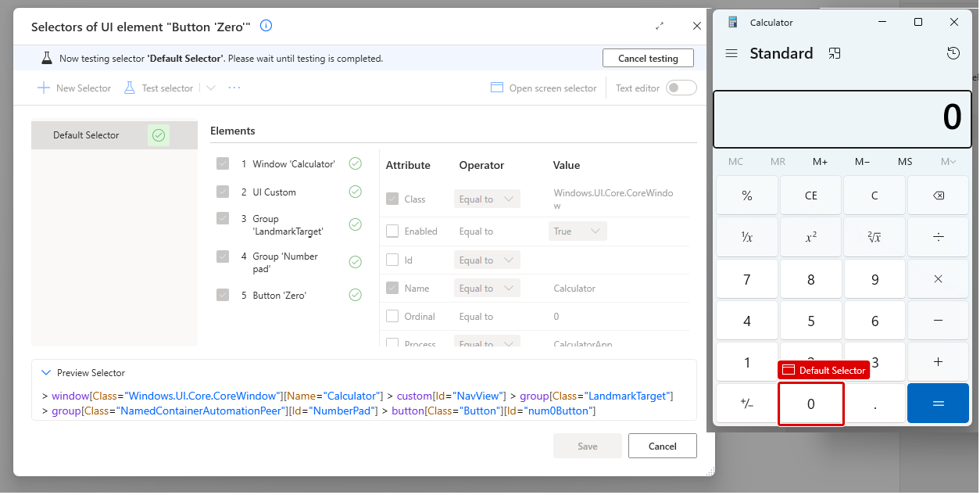Open the Enabled value True dropdown
This screenshot has height=495, width=980.
(x=578, y=231)
